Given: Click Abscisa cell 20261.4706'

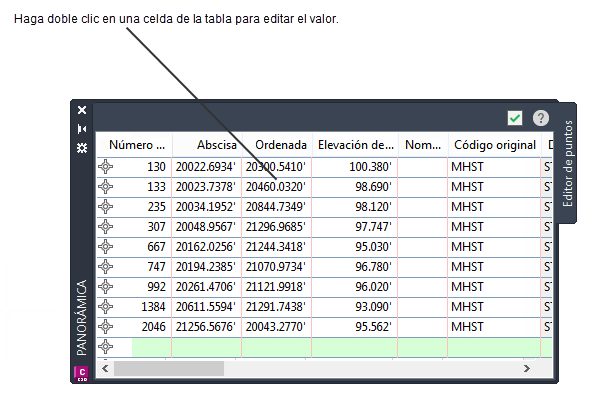Looking at the screenshot, I should coord(207,287).
